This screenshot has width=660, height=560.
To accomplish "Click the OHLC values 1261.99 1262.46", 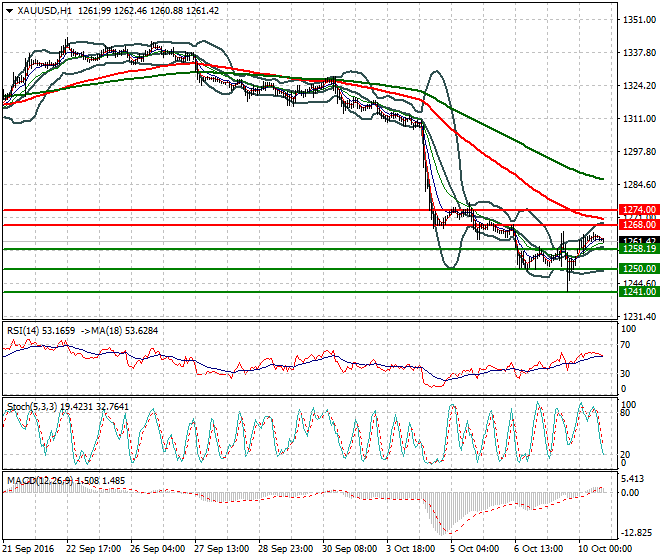I will pos(112,11).
